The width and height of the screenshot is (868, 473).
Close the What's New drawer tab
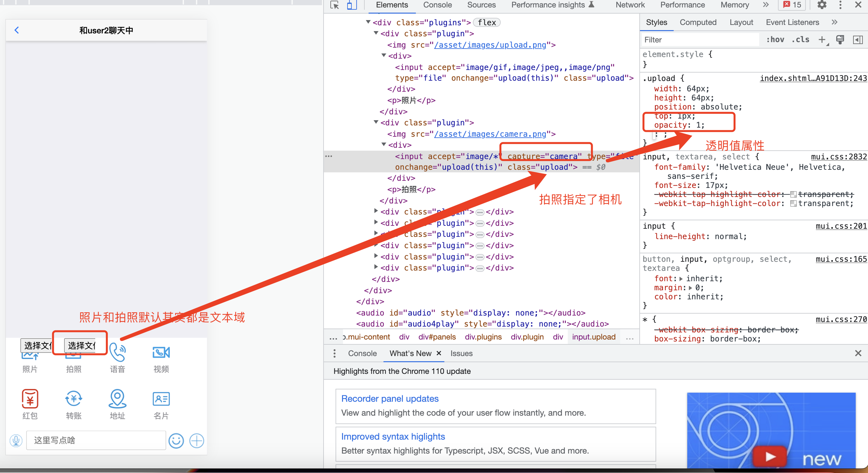pos(439,353)
